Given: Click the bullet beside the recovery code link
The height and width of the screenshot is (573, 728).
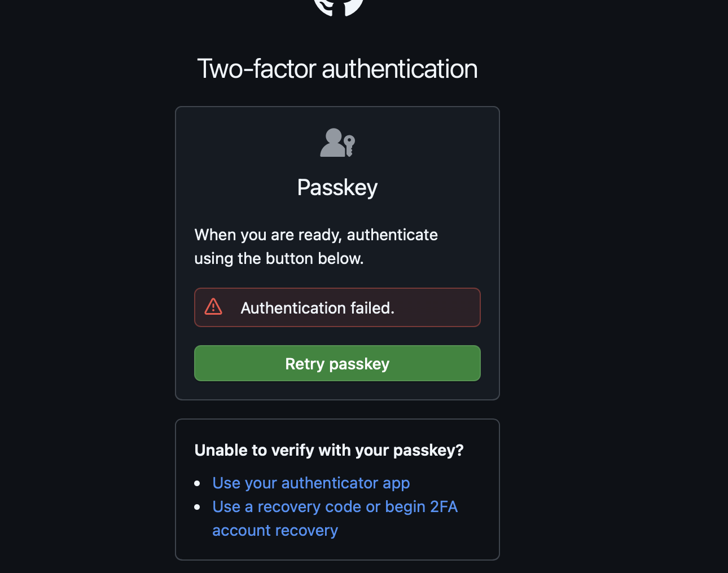Looking at the screenshot, I should pyautogui.click(x=197, y=507).
